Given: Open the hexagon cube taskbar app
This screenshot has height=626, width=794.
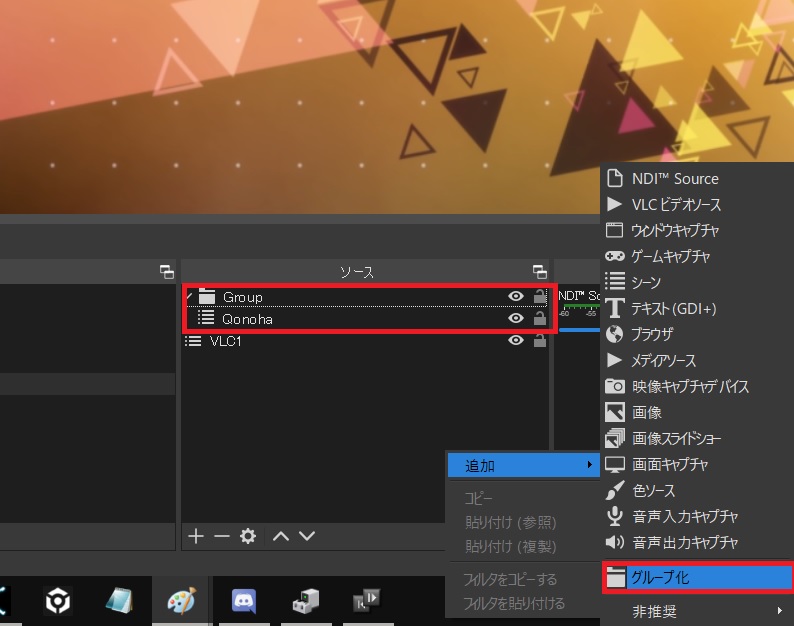Looking at the screenshot, I should [57, 601].
